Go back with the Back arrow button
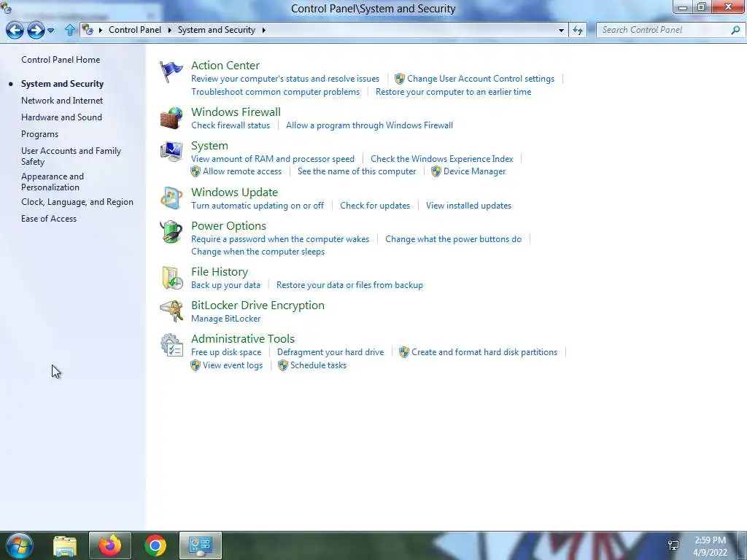This screenshot has height=560, width=747. click(15, 30)
